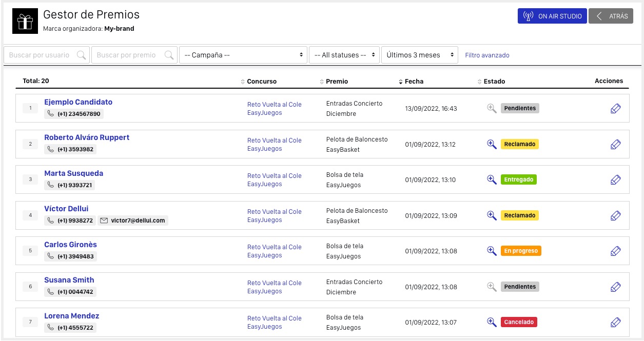Viewport: 644px width, 341px height.
Task: Focus the Buscar por usuario input
Action: (x=40, y=55)
